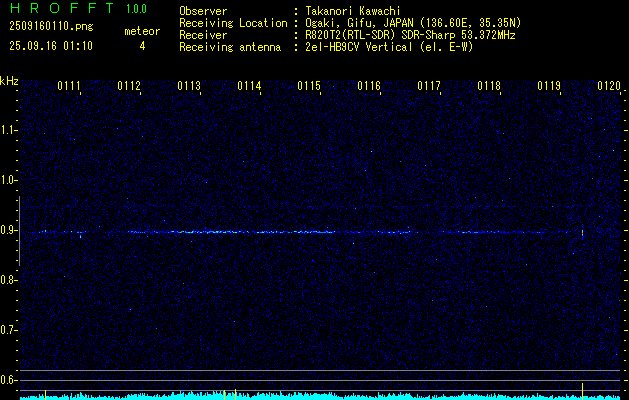Click the HROFFT title text

pos(62,8)
